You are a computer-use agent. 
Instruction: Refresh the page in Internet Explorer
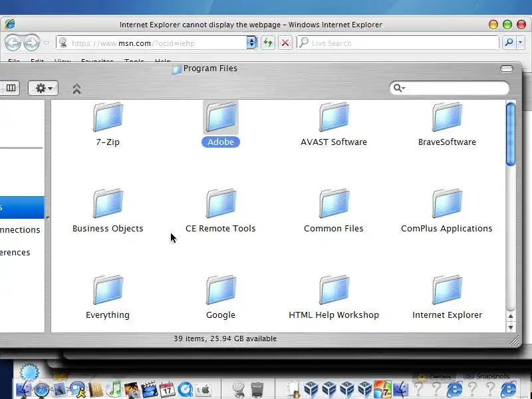point(268,43)
